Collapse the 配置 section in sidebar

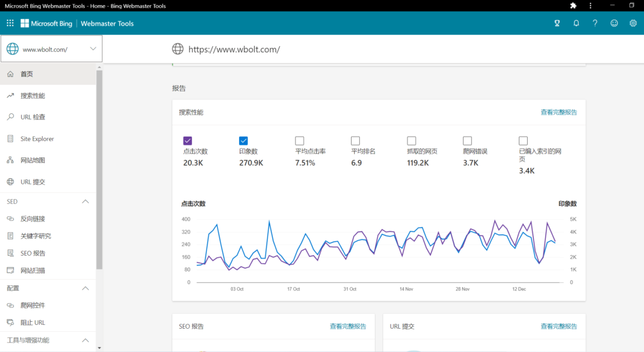[86, 288]
